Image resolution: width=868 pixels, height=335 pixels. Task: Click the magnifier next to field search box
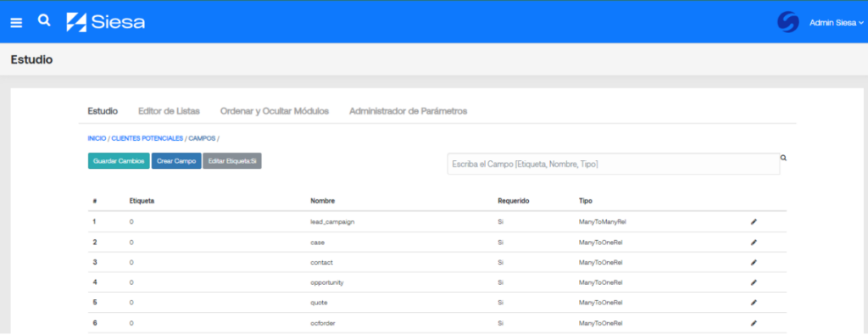click(x=783, y=158)
